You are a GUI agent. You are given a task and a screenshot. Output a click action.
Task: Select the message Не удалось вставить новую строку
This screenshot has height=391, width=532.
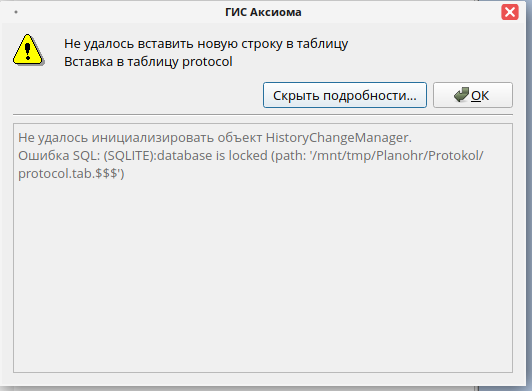(206, 44)
